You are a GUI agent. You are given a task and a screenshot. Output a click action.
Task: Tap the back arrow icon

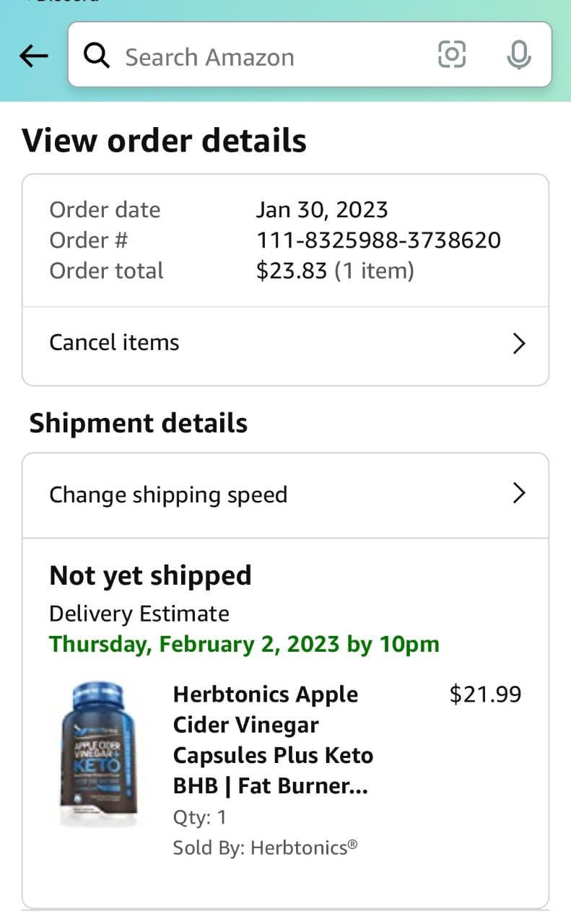coord(33,56)
